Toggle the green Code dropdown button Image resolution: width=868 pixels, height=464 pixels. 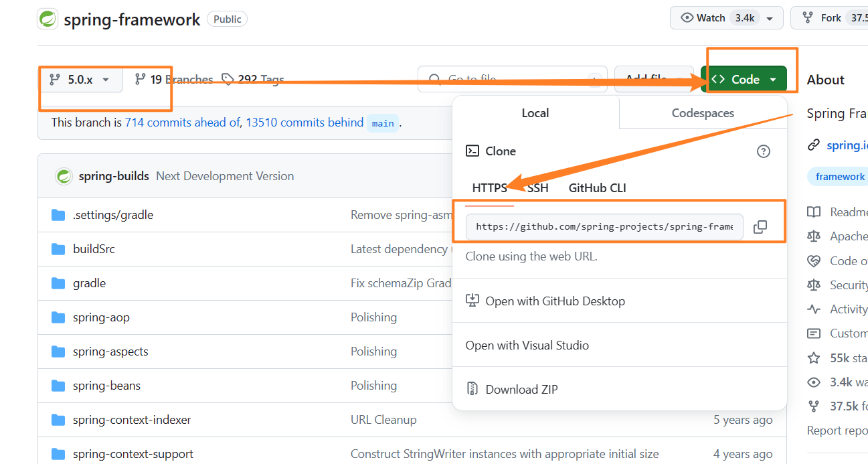click(x=744, y=80)
